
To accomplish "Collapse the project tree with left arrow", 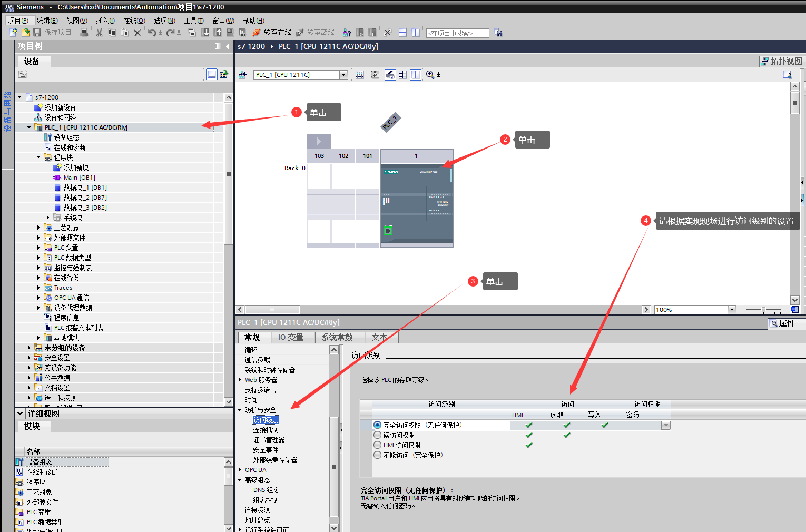I will click(228, 46).
